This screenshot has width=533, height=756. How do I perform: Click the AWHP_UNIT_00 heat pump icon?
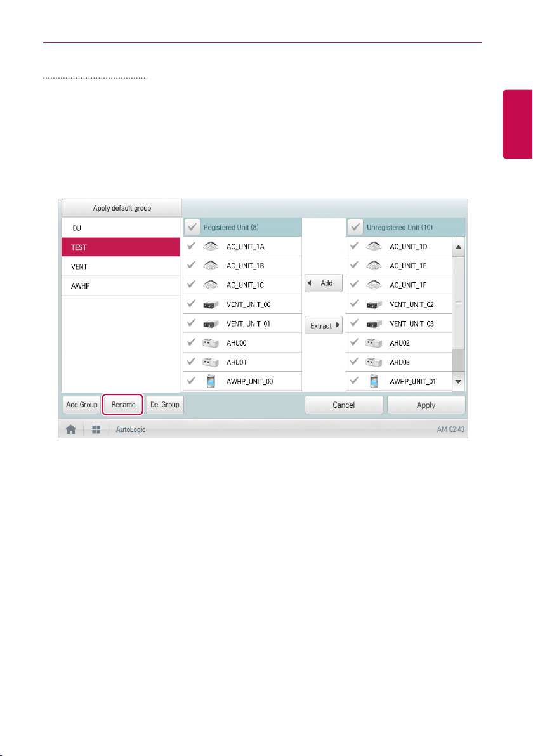tap(211, 381)
